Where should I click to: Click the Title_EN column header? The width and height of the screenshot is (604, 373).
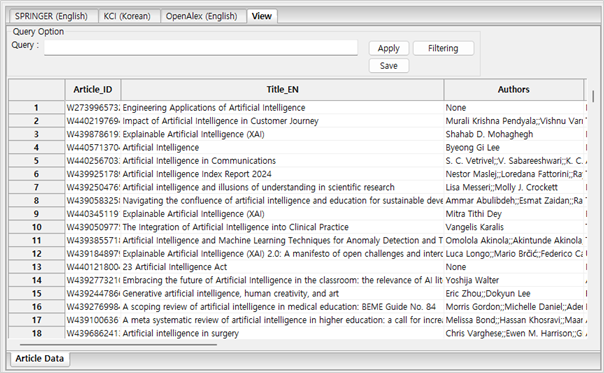click(282, 90)
